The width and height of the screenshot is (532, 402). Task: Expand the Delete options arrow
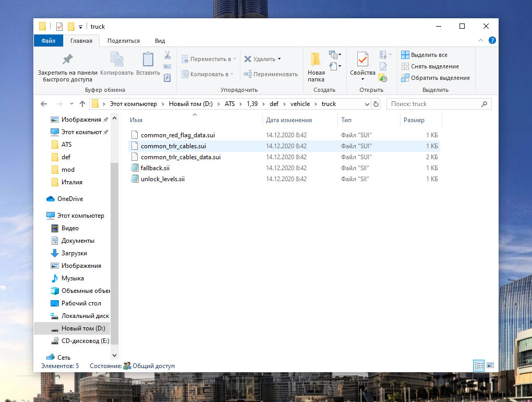tap(279, 59)
